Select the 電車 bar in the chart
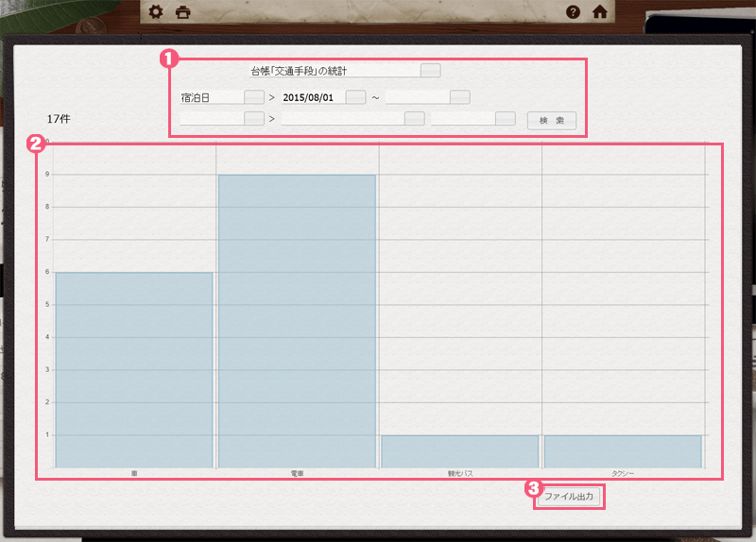The width and height of the screenshot is (756, 542). [297, 321]
